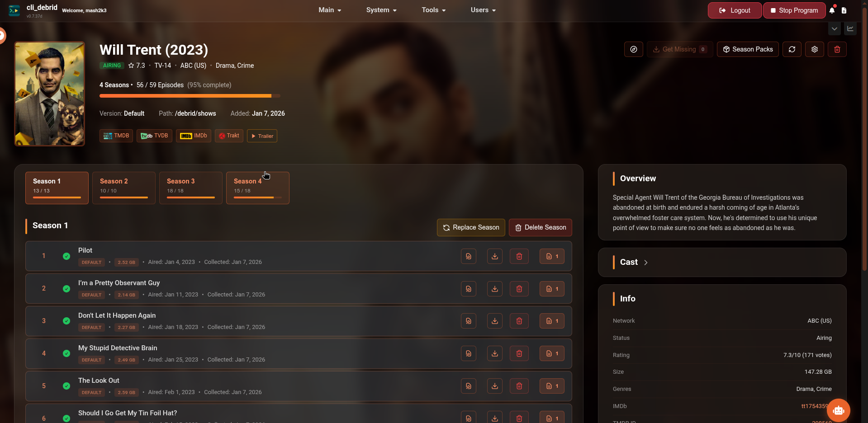This screenshot has height=423, width=868.
Task: Open the Main dropdown menu
Action: pos(330,10)
